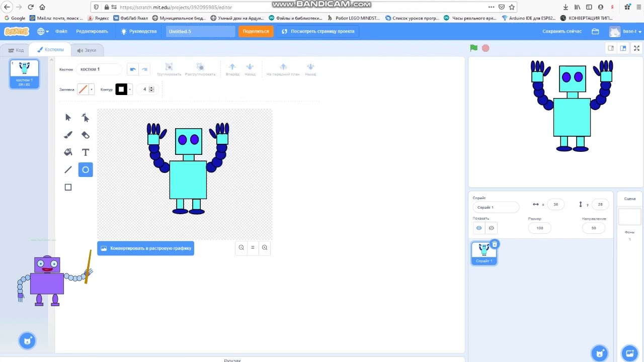
Task: Switch to the Звуки tab
Action: pos(87,50)
